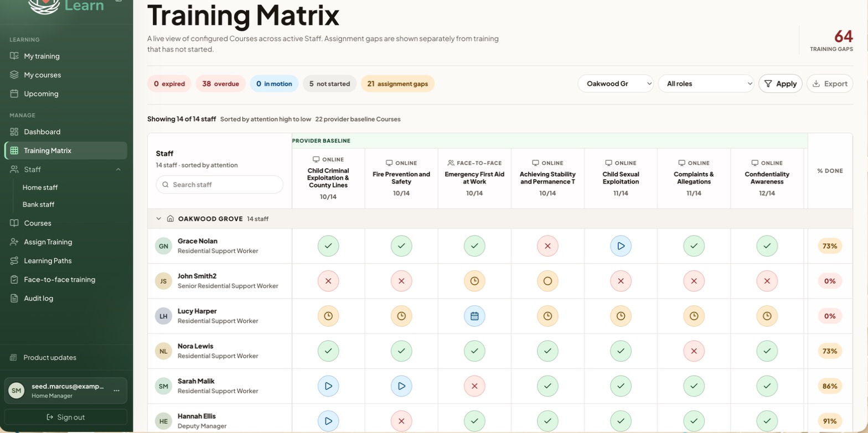Collapse the Oakwood Grove group

point(158,219)
